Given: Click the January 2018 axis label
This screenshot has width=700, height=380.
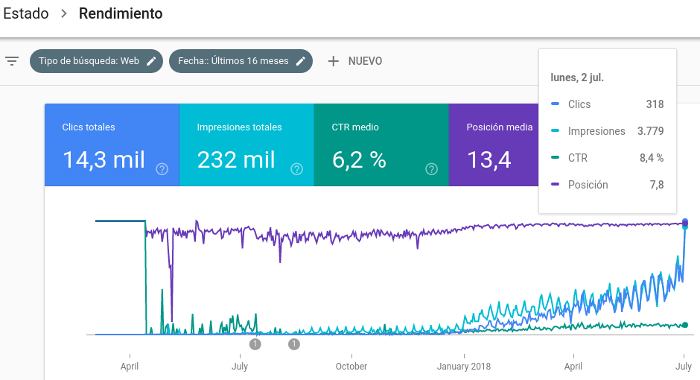Looking at the screenshot, I should pyautogui.click(x=463, y=367).
